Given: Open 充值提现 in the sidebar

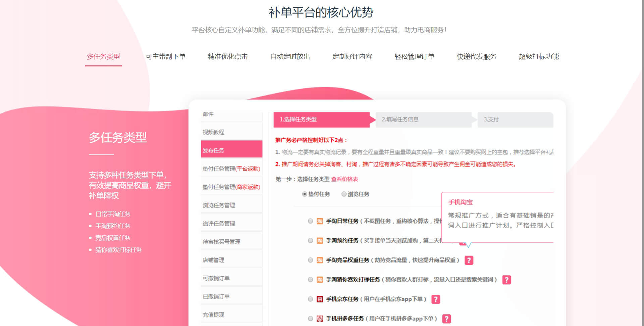Looking at the screenshot, I should 231,315.
